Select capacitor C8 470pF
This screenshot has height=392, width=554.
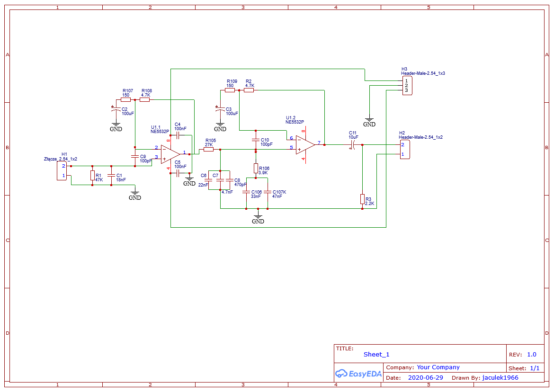(x=230, y=180)
